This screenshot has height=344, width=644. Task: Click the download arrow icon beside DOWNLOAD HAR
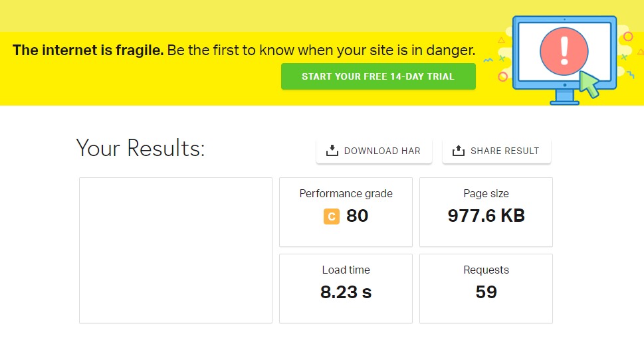click(332, 151)
